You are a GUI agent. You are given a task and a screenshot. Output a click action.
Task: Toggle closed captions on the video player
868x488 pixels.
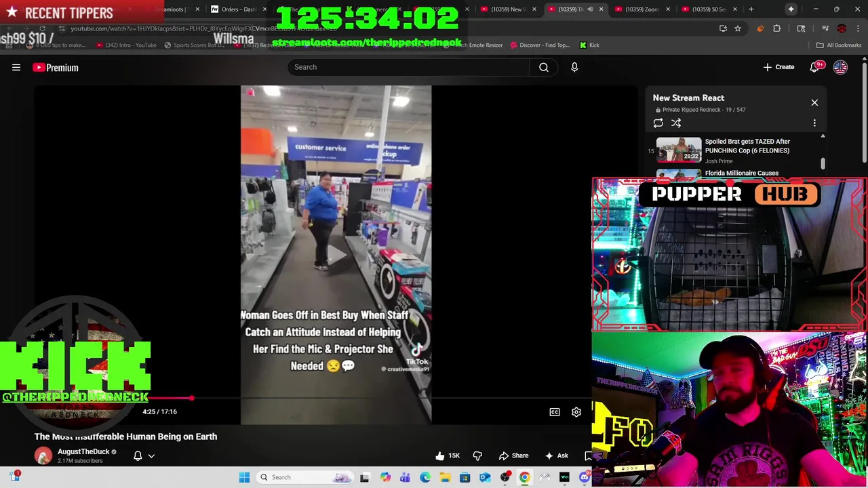click(555, 412)
